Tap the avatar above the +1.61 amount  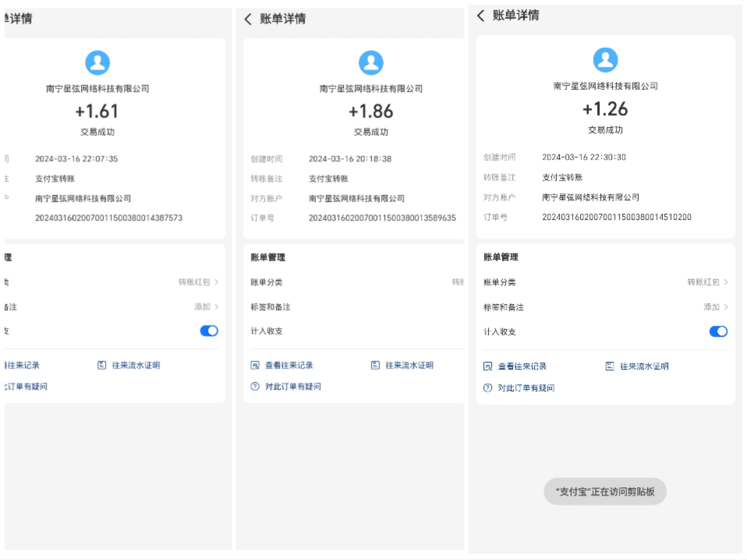(98, 63)
